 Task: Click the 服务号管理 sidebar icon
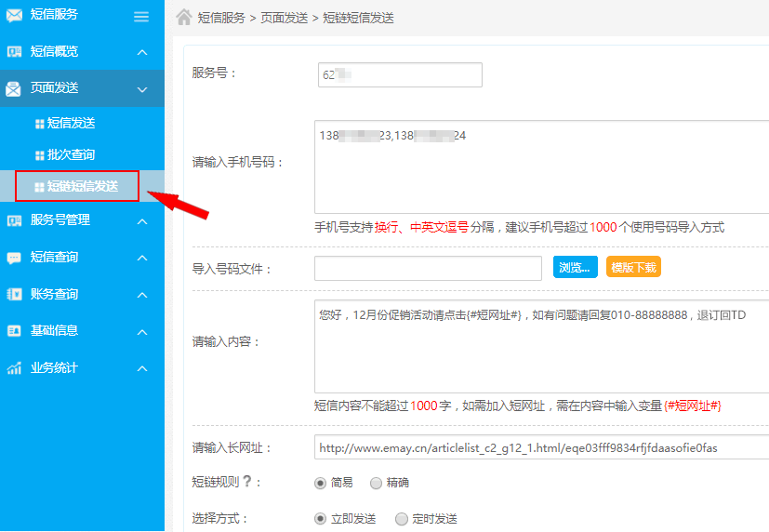14,221
